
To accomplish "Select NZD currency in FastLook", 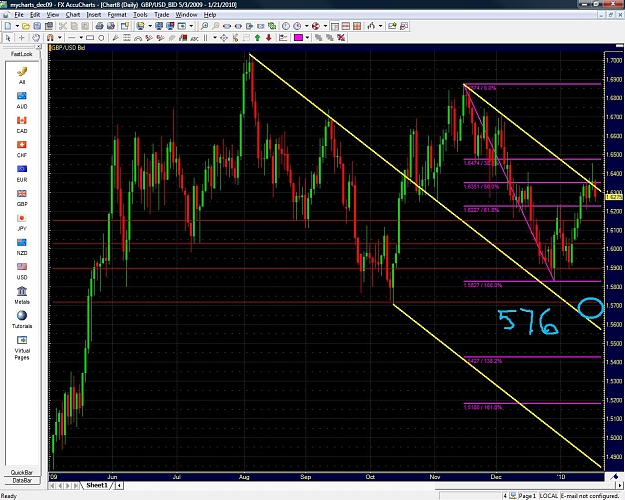I will [22, 247].
